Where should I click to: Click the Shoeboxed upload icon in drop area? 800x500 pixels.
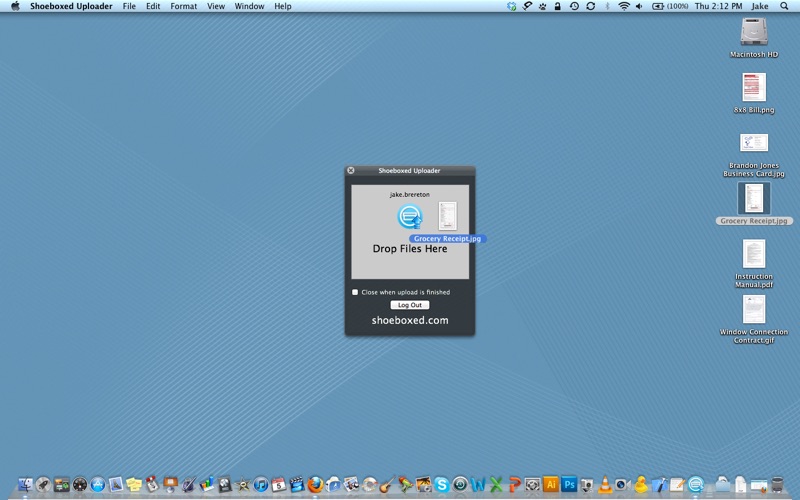pos(410,217)
